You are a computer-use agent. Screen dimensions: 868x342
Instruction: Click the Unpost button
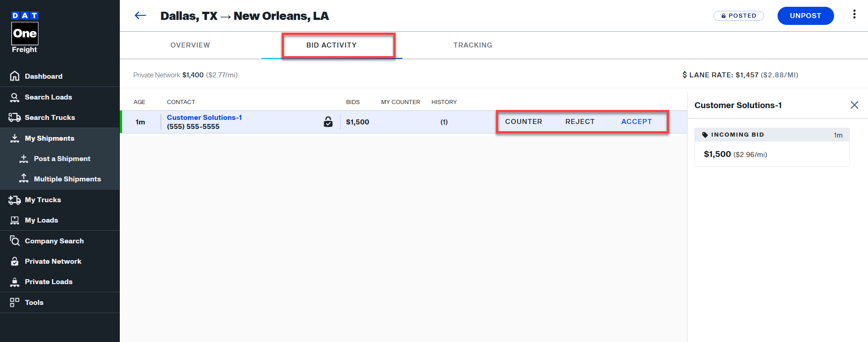tap(806, 16)
